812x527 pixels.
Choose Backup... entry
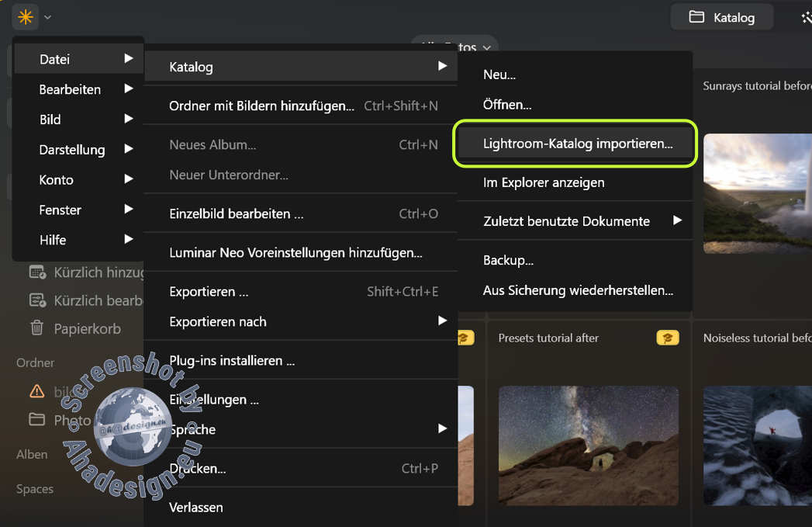click(x=575, y=260)
